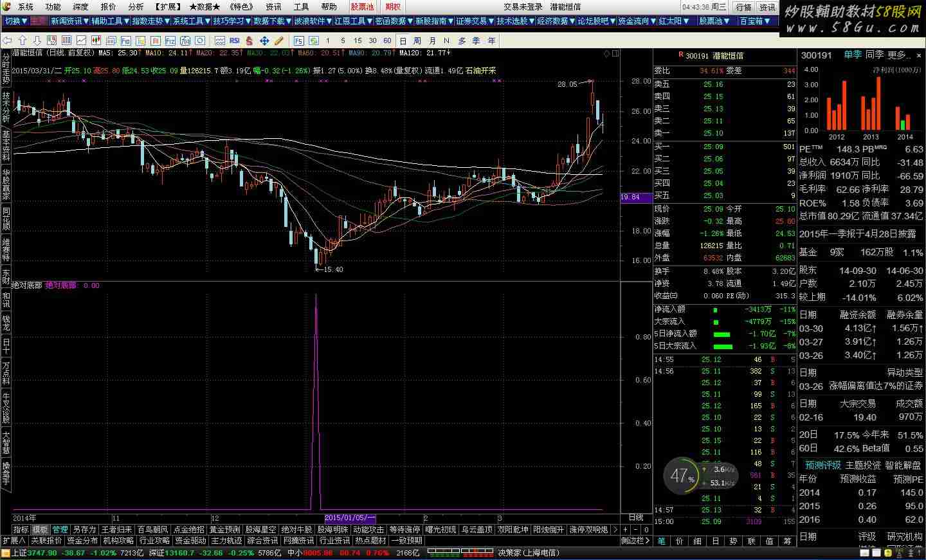Click the 扩展 expand button at bottom left
926x560 pixels.
[14, 541]
